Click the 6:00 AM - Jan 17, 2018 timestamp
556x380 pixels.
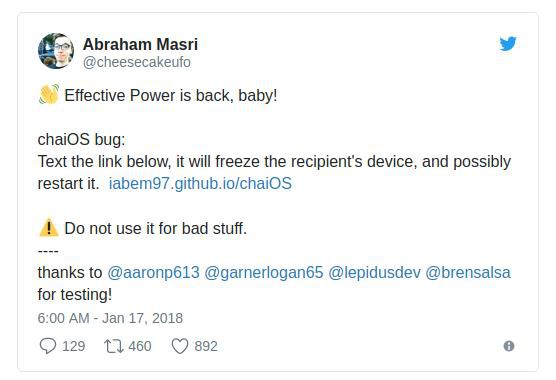pos(110,318)
